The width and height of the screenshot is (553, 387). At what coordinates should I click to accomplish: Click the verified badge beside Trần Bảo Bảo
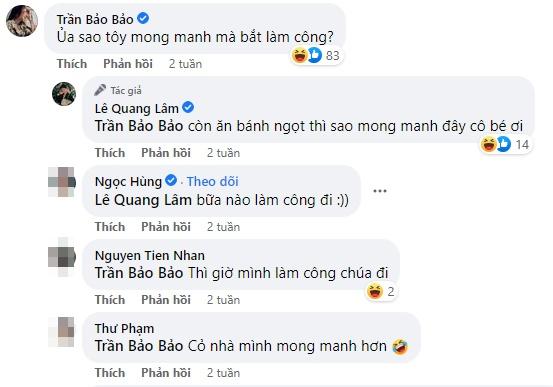(x=143, y=18)
